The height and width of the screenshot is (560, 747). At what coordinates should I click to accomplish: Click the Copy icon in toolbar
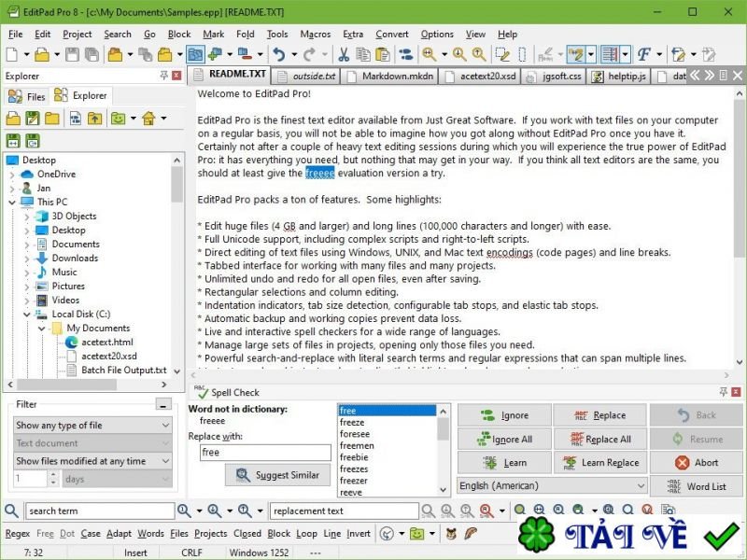[x=363, y=54]
